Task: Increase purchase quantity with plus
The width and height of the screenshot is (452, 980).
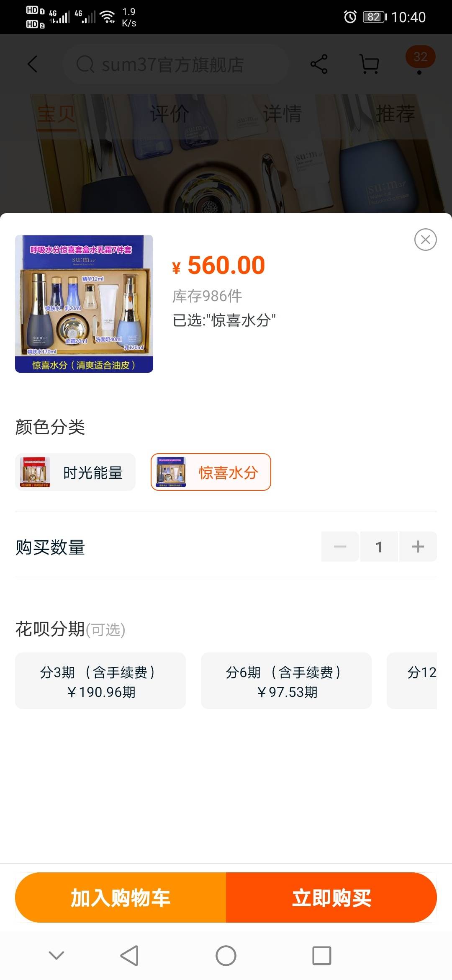Action: pyautogui.click(x=418, y=547)
